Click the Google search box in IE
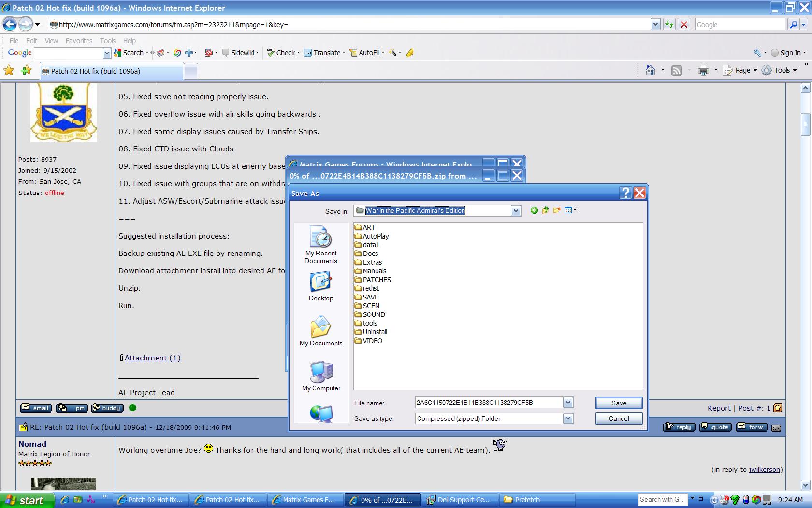The width and height of the screenshot is (812, 508). [x=739, y=25]
